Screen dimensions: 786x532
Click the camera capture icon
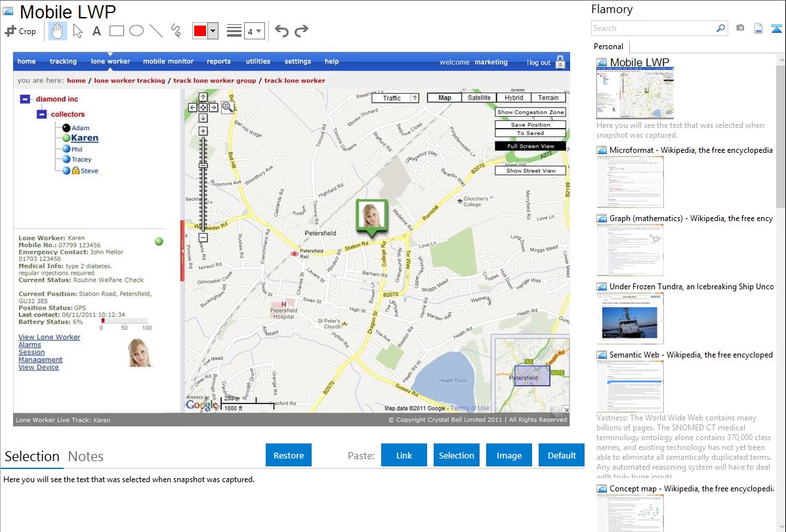[x=740, y=28]
